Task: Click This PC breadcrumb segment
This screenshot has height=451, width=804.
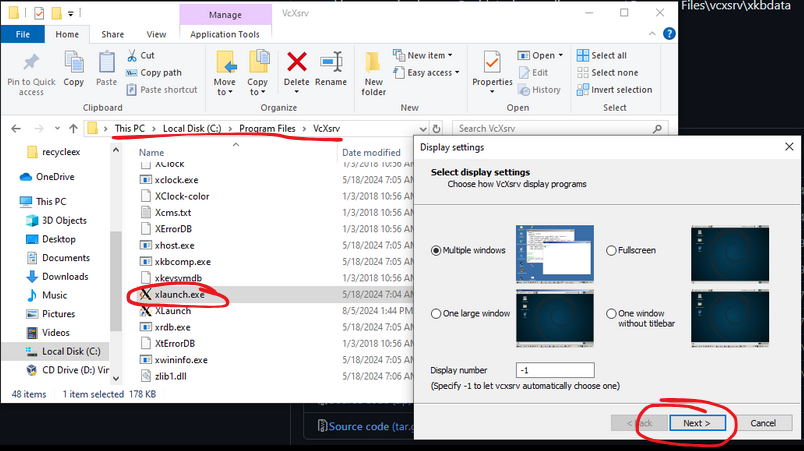Action: (130, 129)
